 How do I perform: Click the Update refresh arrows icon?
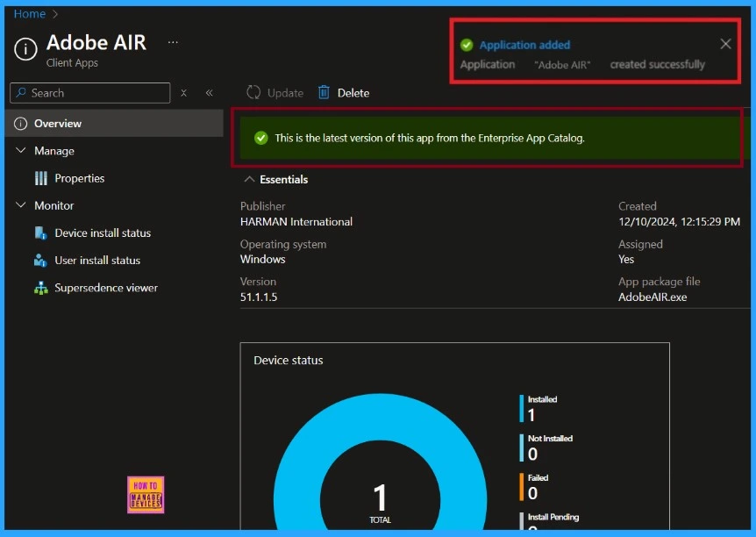(x=253, y=92)
